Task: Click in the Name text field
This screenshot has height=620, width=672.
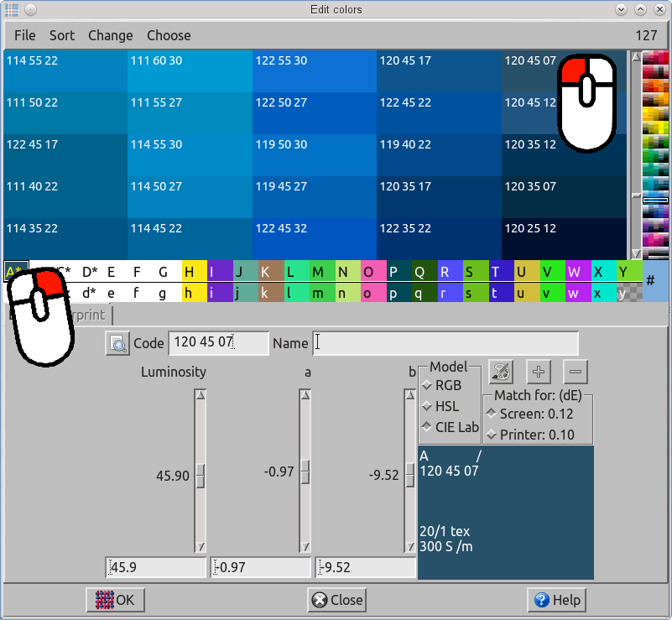Action: click(445, 343)
